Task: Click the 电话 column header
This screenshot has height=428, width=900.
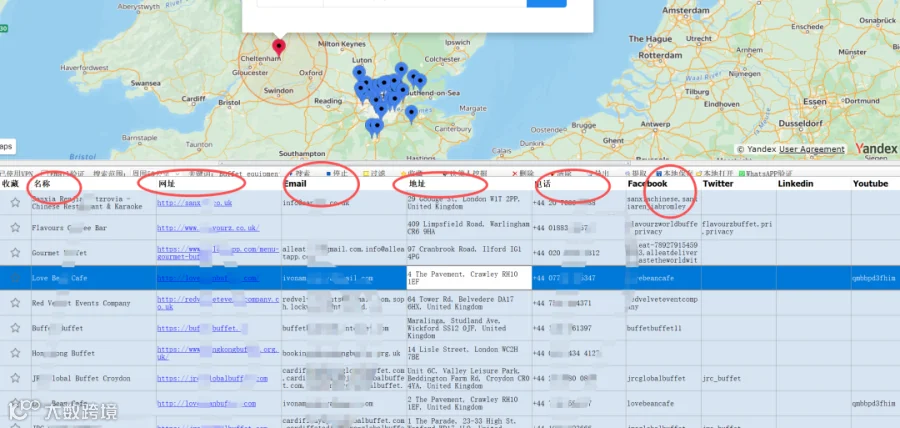Action: [x=543, y=184]
